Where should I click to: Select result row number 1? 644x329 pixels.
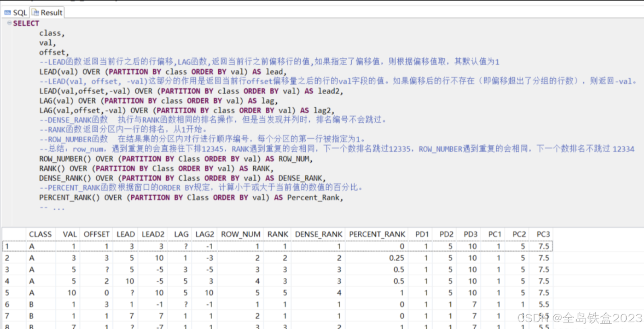pos(14,246)
